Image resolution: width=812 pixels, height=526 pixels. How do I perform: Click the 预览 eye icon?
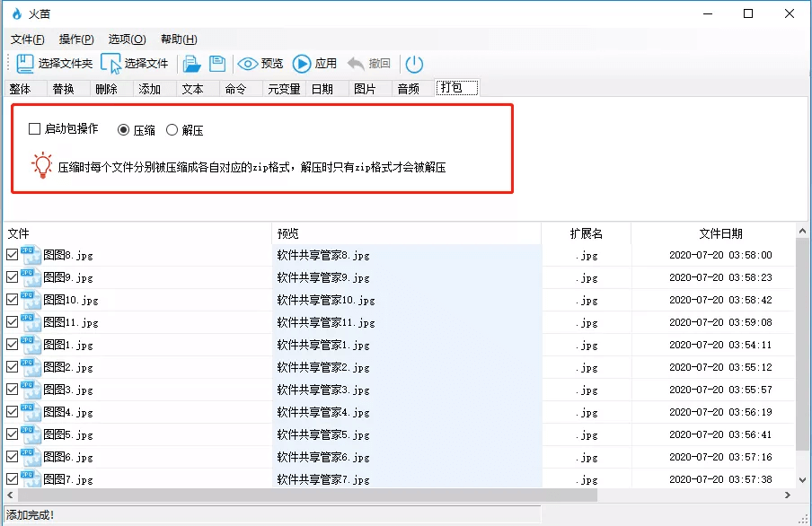click(x=248, y=64)
